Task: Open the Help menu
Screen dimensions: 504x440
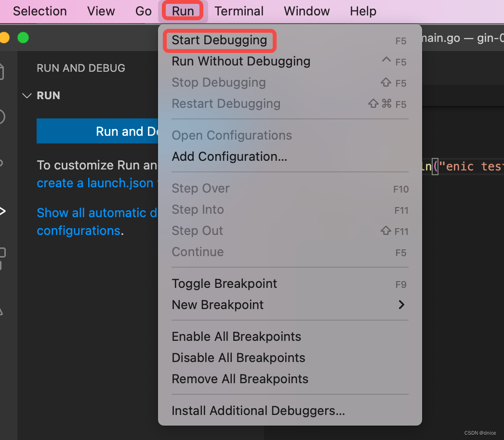Action: coord(363,11)
